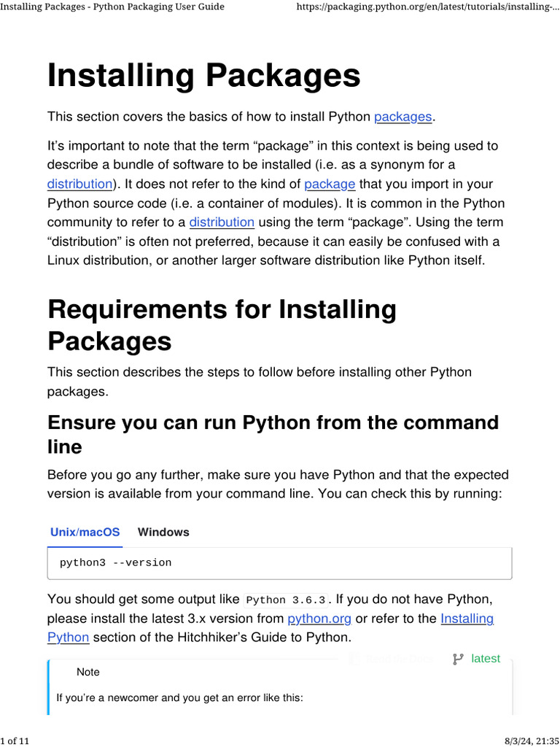The image size is (560, 747).
Task: Open the Installing Python guide link
Action: (x=467, y=619)
